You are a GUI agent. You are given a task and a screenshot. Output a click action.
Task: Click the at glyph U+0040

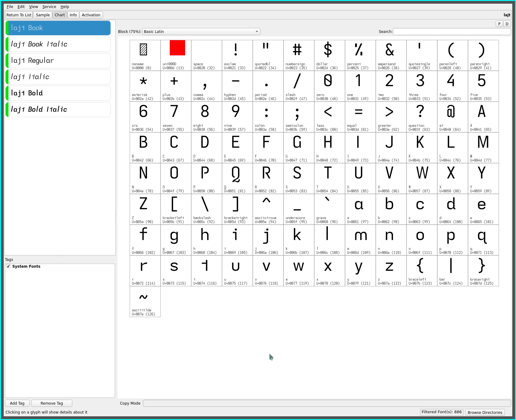453,117
